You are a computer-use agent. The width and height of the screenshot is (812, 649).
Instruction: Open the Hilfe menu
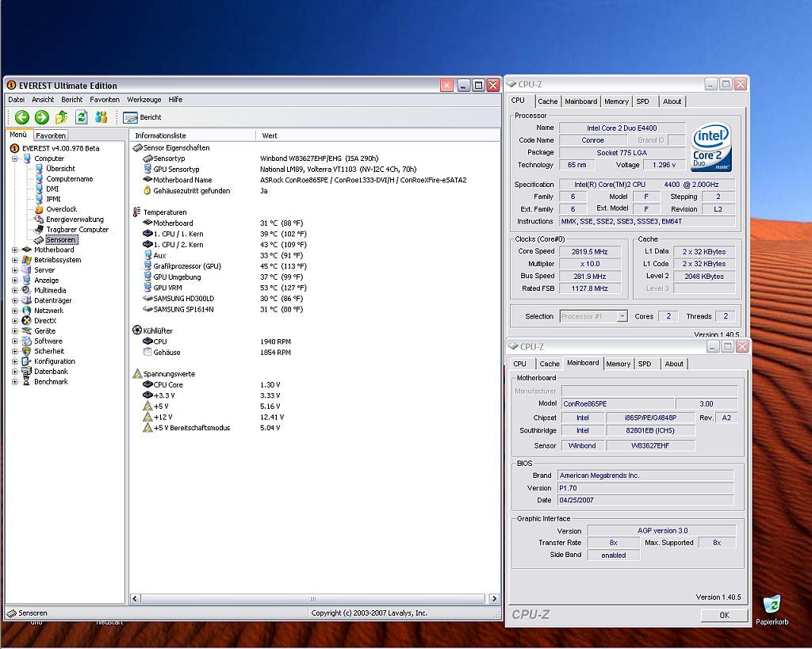(175, 100)
